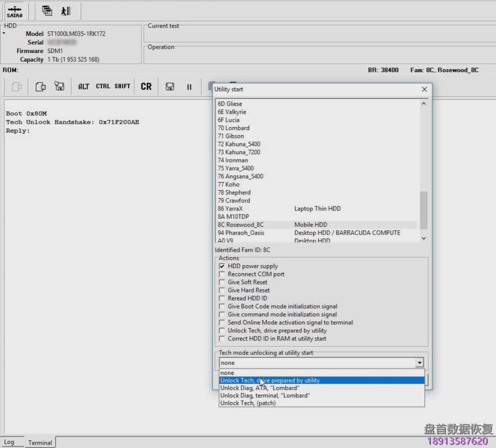The image size is (496, 448).
Task: Tick the Give Hard Reset checkbox
Action: pyautogui.click(x=222, y=290)
